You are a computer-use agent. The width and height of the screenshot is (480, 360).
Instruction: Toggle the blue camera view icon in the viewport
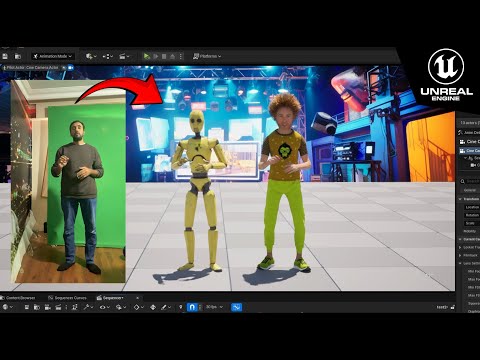[71, 68]
